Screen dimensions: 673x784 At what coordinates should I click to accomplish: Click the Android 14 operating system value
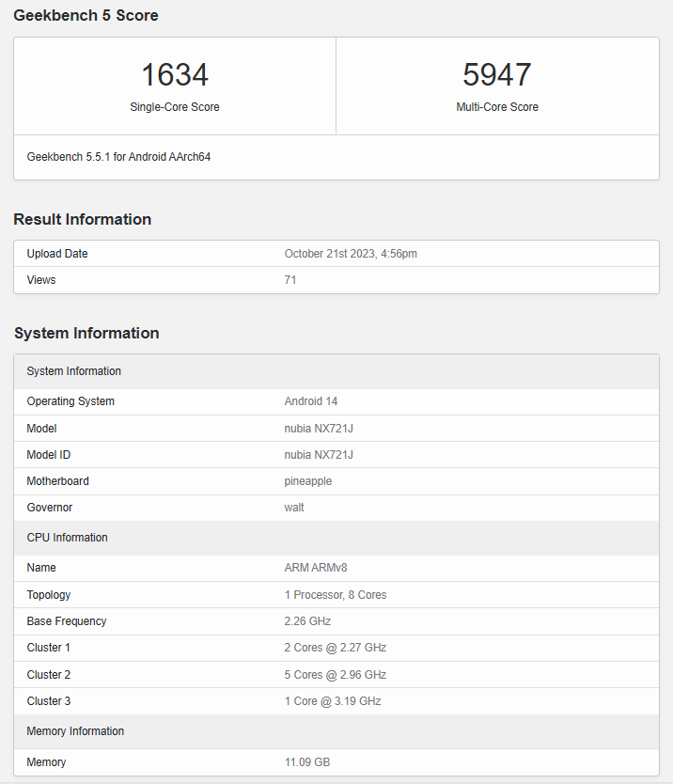[310, 401]
